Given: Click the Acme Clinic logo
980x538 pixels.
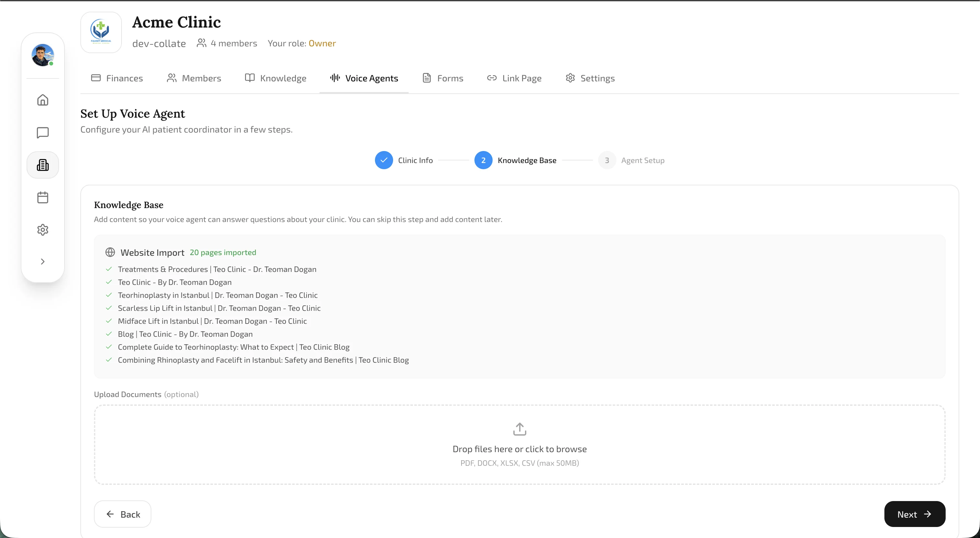Looking at the screenshot, I should (x=100, y=32).
